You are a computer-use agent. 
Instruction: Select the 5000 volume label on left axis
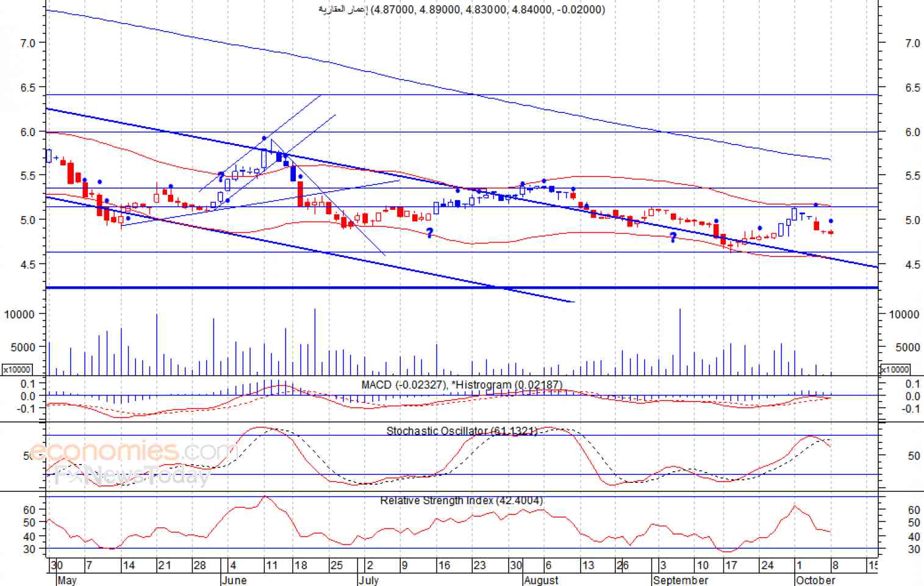coord(24,347)
